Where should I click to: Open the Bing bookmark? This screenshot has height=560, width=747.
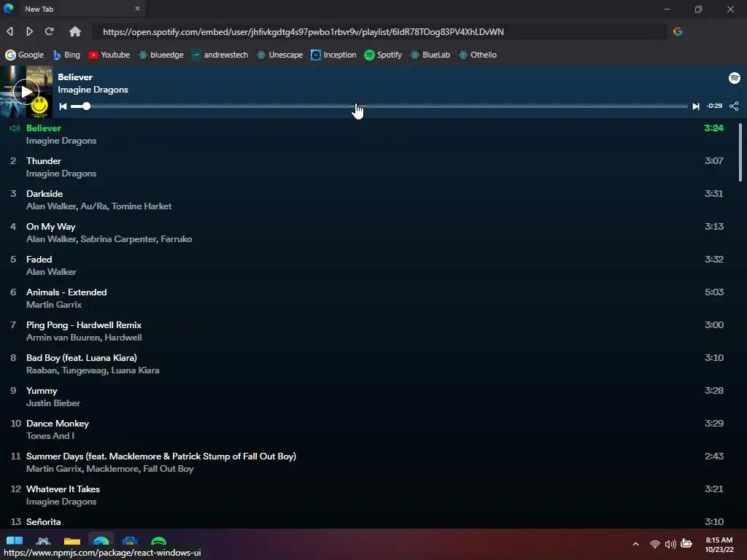[x=66, y=55]
